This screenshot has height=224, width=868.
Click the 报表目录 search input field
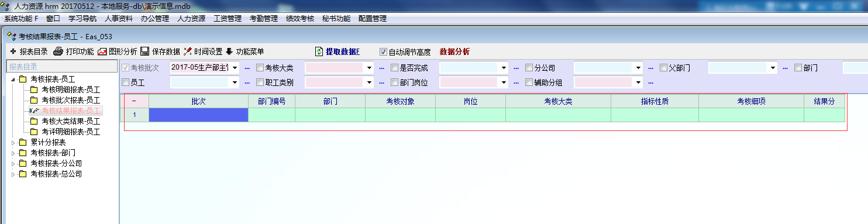[x=61, y=67]
